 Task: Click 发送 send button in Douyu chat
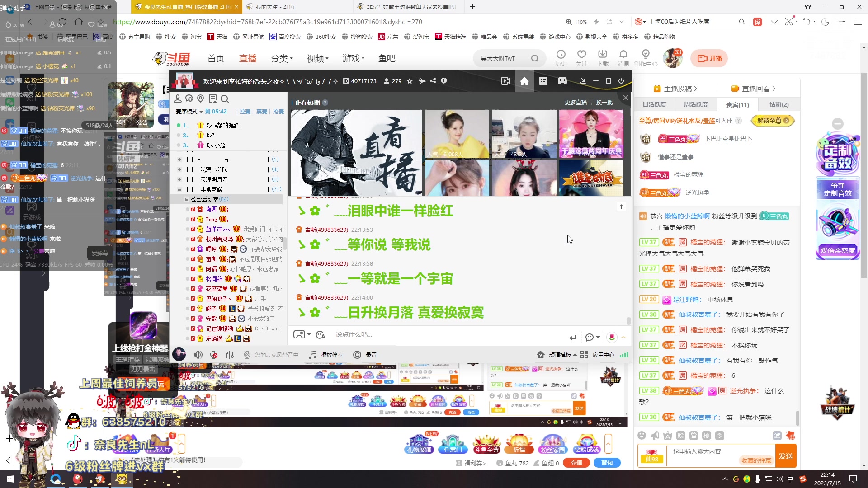pos(786,456)
